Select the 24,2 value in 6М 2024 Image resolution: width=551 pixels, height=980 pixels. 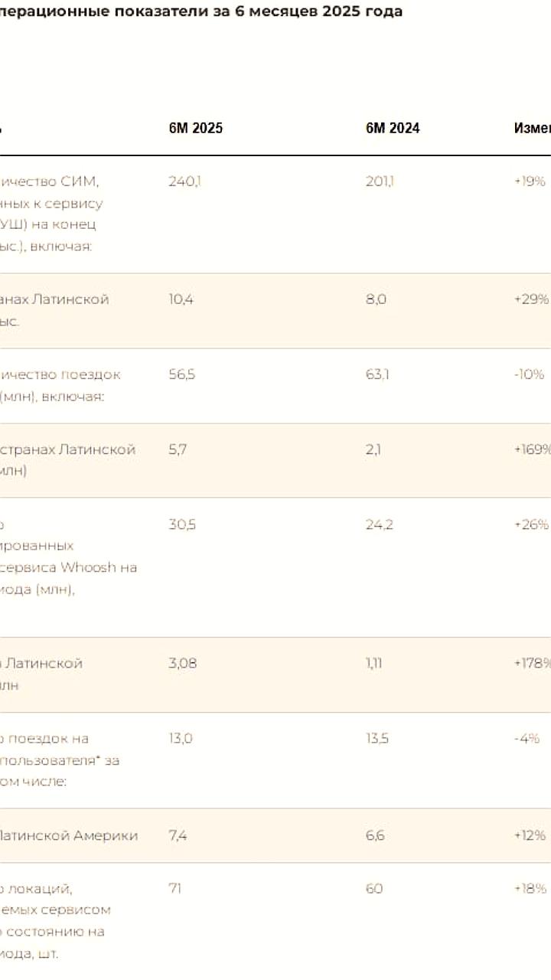click(380, 524)
